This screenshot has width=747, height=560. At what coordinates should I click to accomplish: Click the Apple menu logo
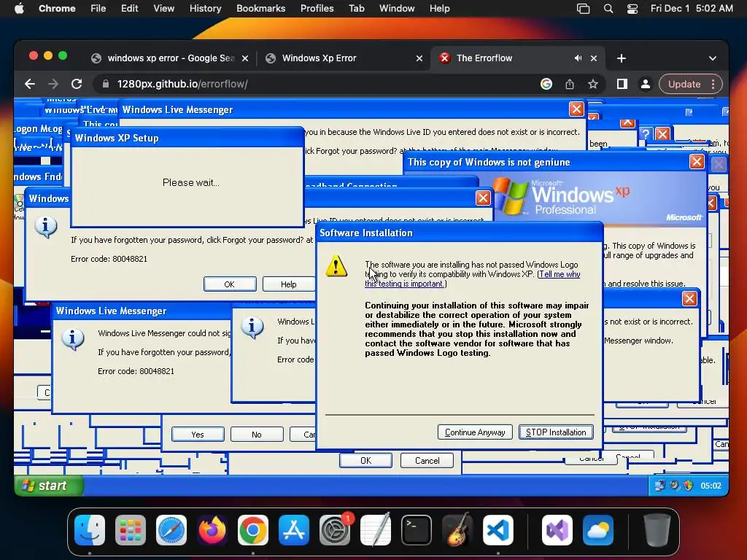point(19,9)
